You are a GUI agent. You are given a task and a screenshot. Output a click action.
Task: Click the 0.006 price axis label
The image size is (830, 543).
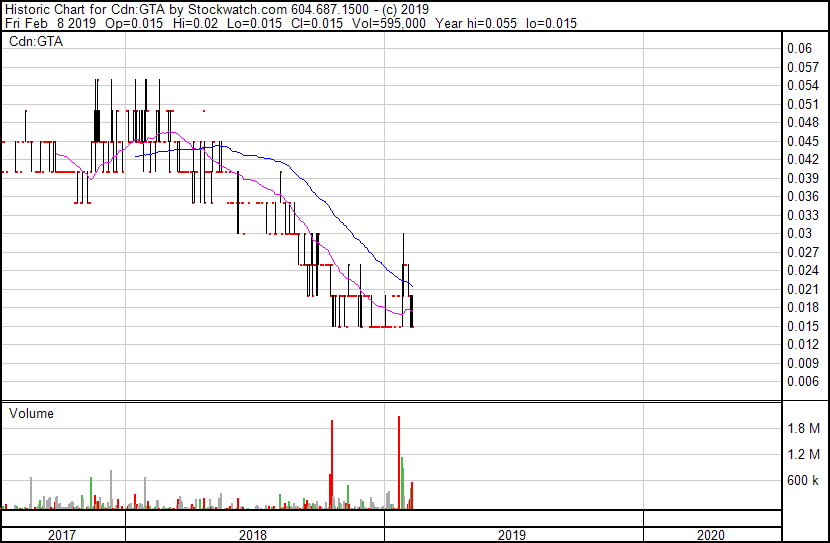coord(802,382)
